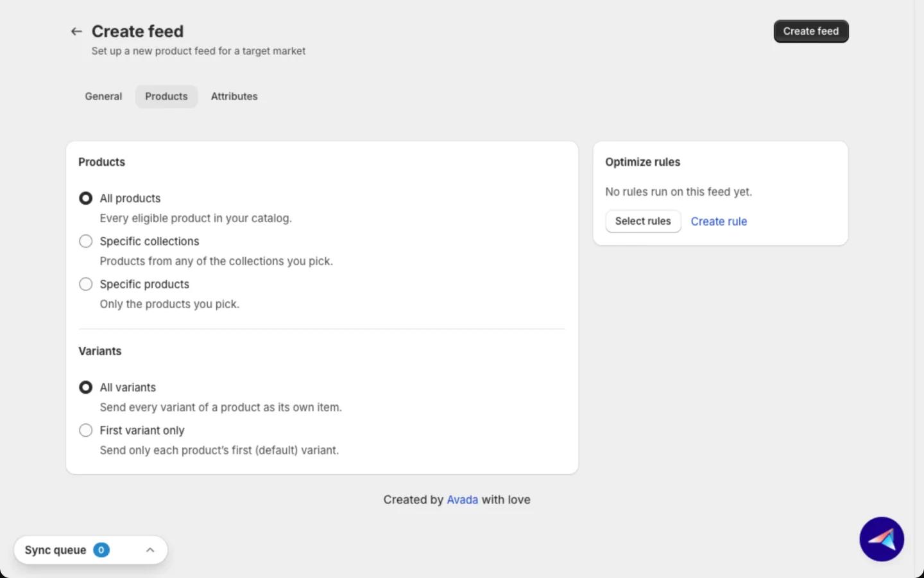
Task: Click the Create feed button
Action: pos(811,31)
